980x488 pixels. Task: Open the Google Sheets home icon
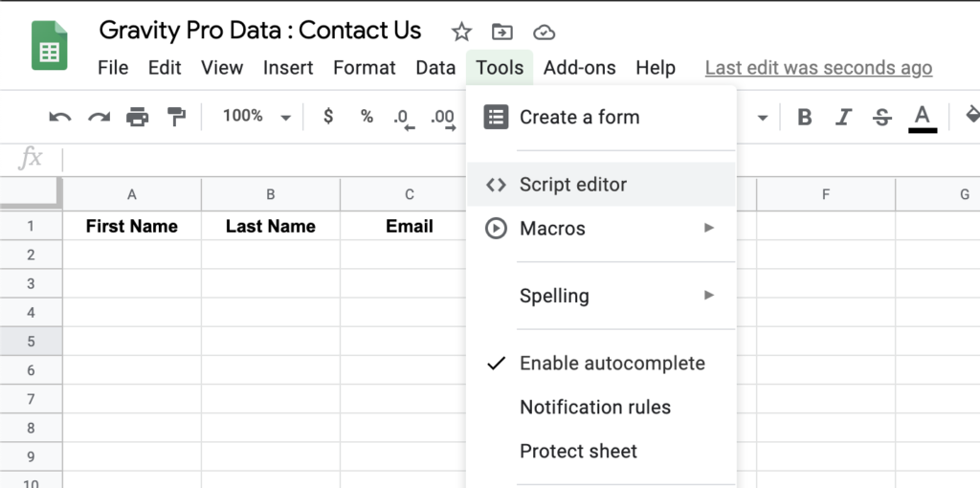click(50, 45)
